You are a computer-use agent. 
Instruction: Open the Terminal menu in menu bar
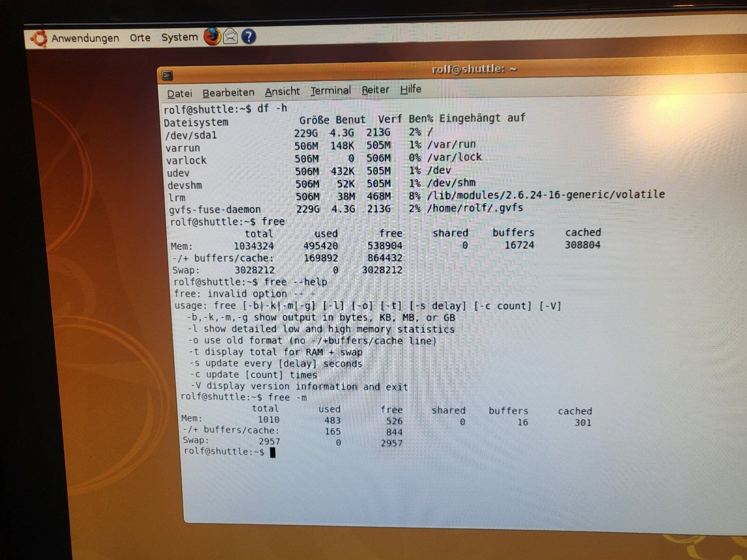(x=330, y=90)
